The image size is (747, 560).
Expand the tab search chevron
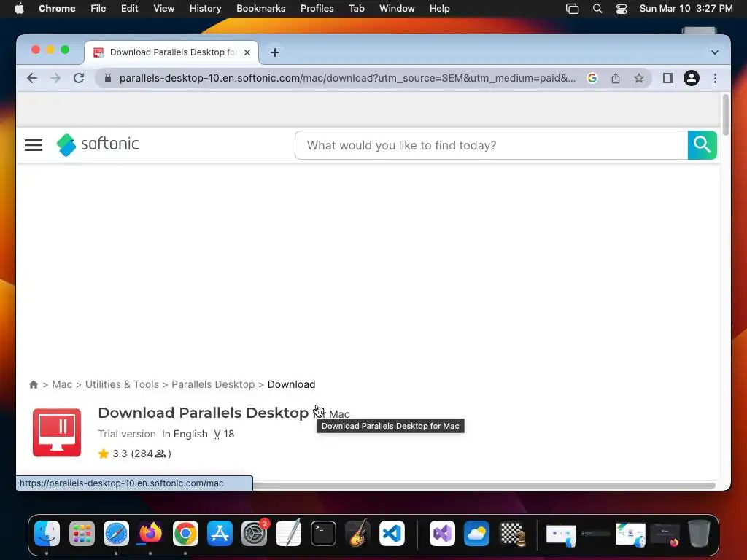(x=715, y=52)
